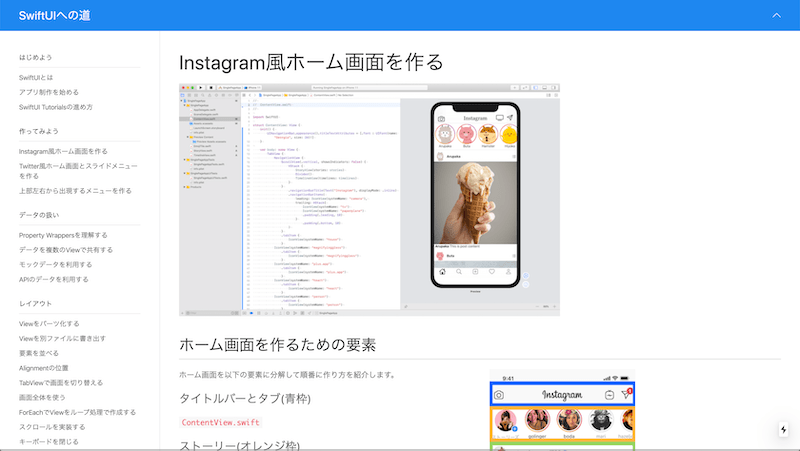Go to 要素を並べる page

39,354
